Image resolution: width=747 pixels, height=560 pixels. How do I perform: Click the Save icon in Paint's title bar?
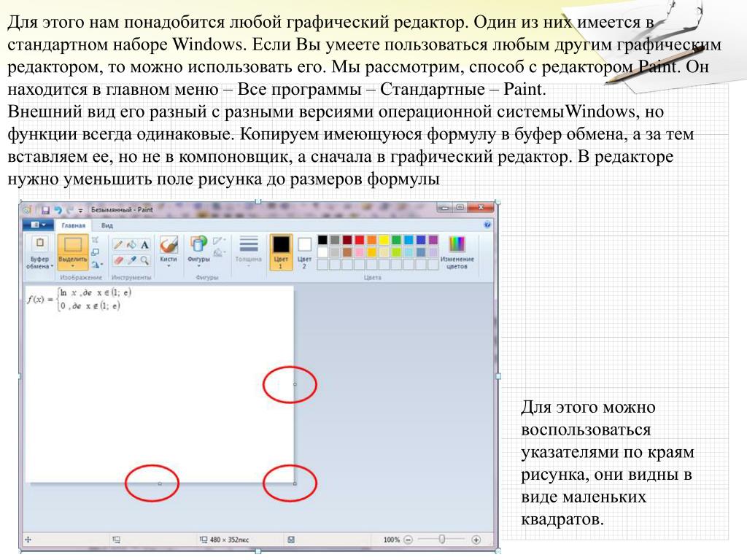46,210
